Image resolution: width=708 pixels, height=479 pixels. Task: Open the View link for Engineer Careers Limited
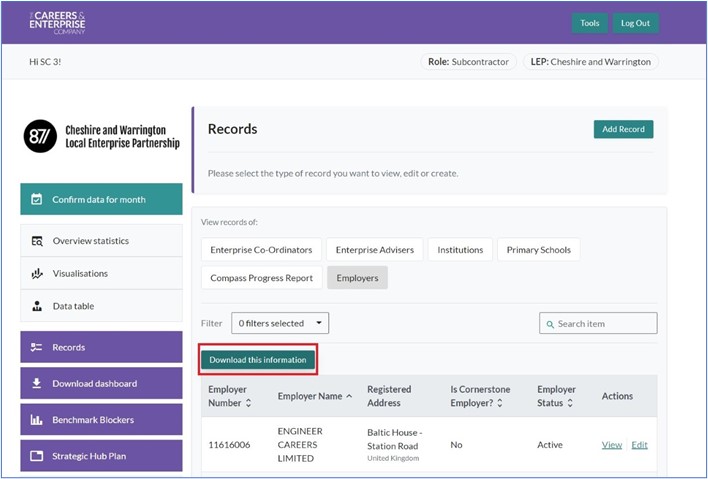pyautogui.click(x=611, y=445)
